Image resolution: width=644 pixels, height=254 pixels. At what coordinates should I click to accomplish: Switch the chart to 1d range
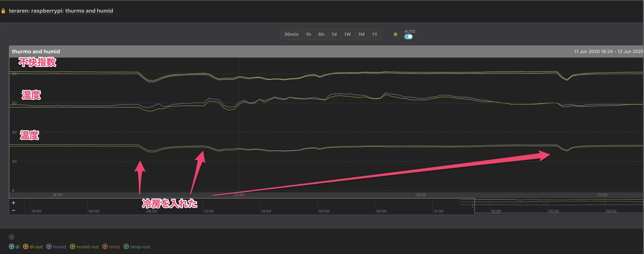[x=334, y=34]
